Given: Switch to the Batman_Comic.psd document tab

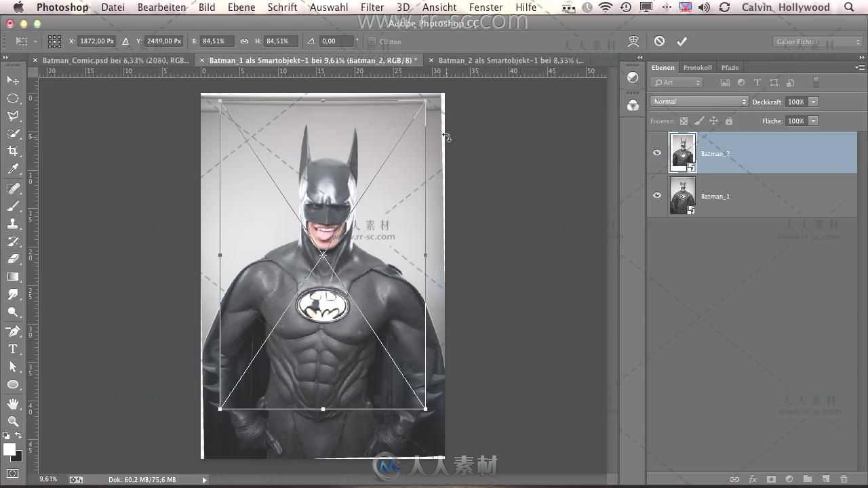Looking at the screenshot, I should click(116, 60).
